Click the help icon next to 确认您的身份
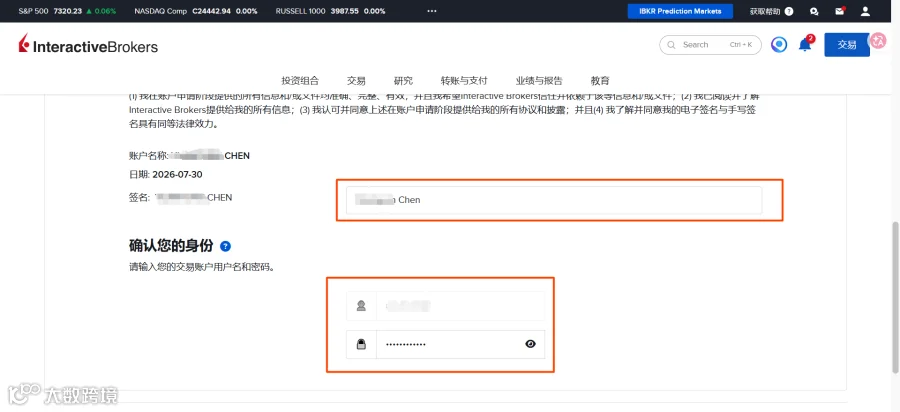 pyautogui.click(x=225, y=246)
